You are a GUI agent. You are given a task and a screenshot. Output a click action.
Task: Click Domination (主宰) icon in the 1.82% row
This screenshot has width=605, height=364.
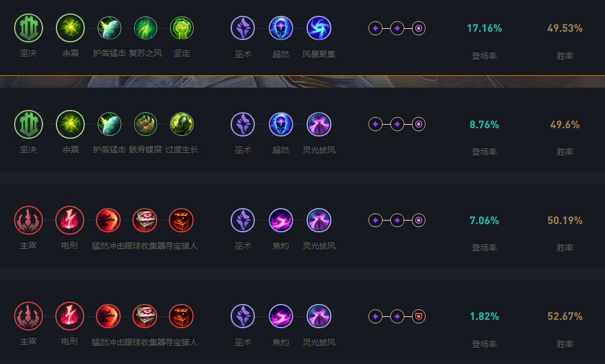pyautogui.click(x=28, y=316)
